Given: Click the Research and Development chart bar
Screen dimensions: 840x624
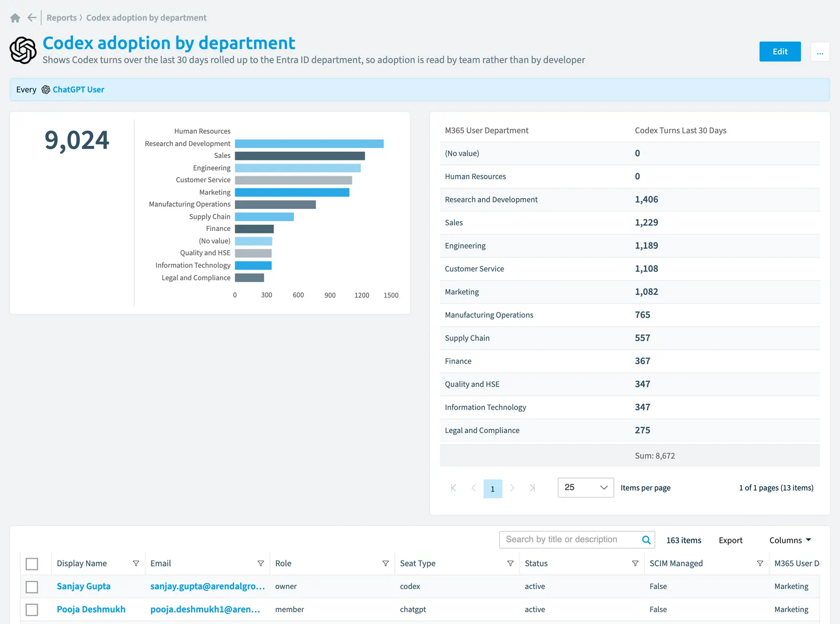Looking at the screenshot, I should (309, 144).
